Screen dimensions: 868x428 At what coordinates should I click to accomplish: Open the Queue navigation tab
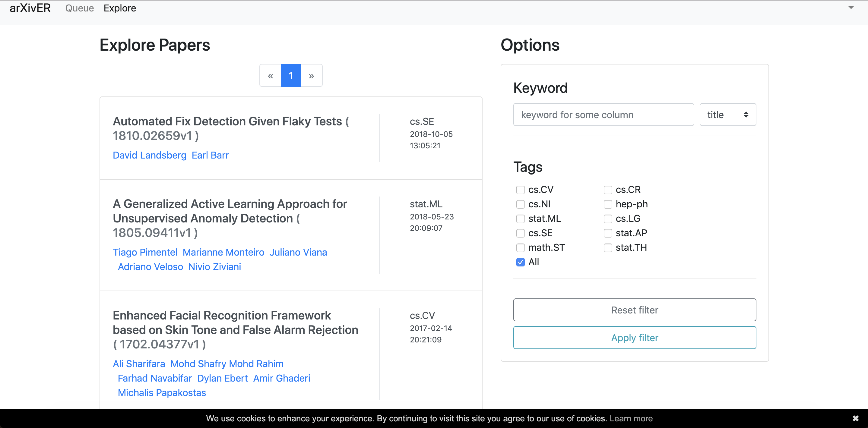(x=80, y=8)
